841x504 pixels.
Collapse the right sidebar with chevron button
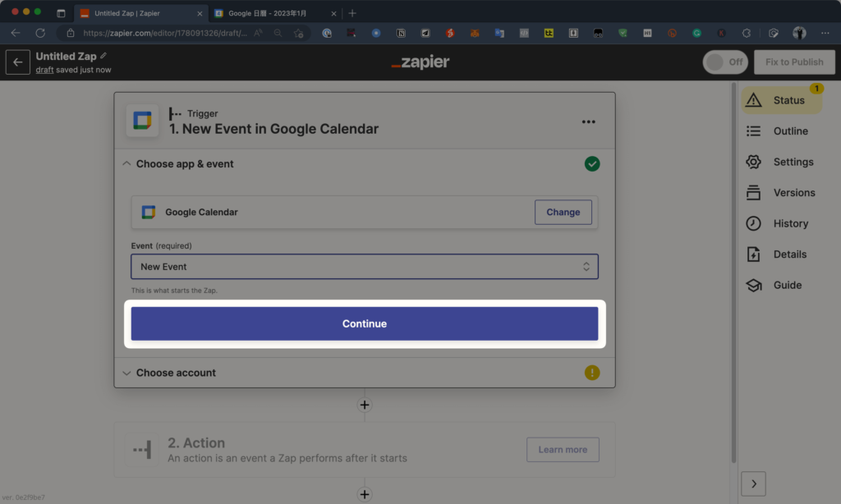(754, 483)
